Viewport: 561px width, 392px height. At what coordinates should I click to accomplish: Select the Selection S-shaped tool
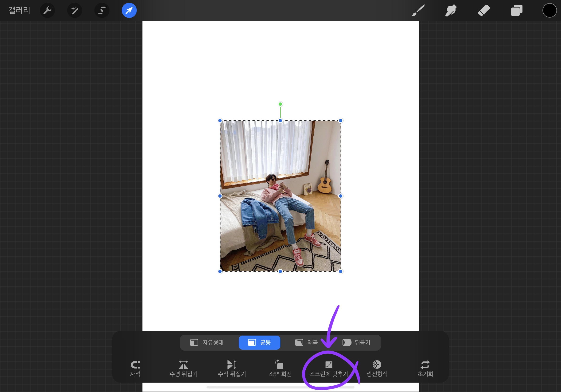(102, 10)
